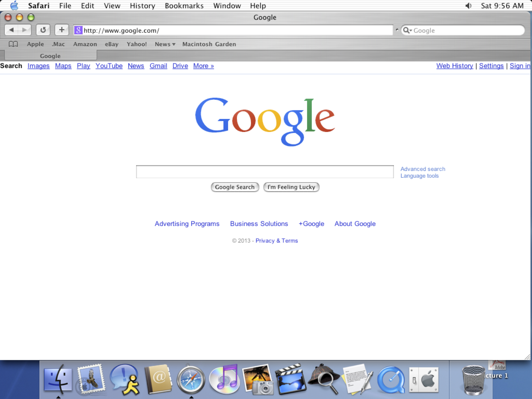Click the More » link

204,66
